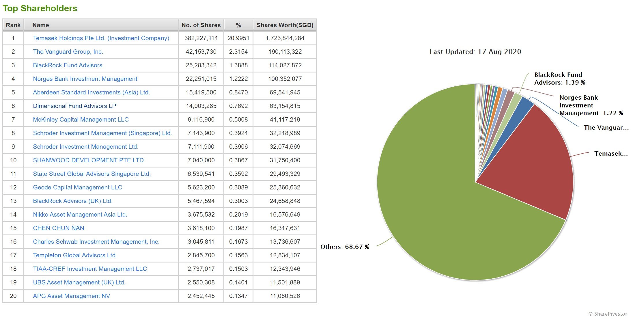This screenshot has width=644, height=324.
Task: Click the percentage value 0.1673
Action: 238,242
